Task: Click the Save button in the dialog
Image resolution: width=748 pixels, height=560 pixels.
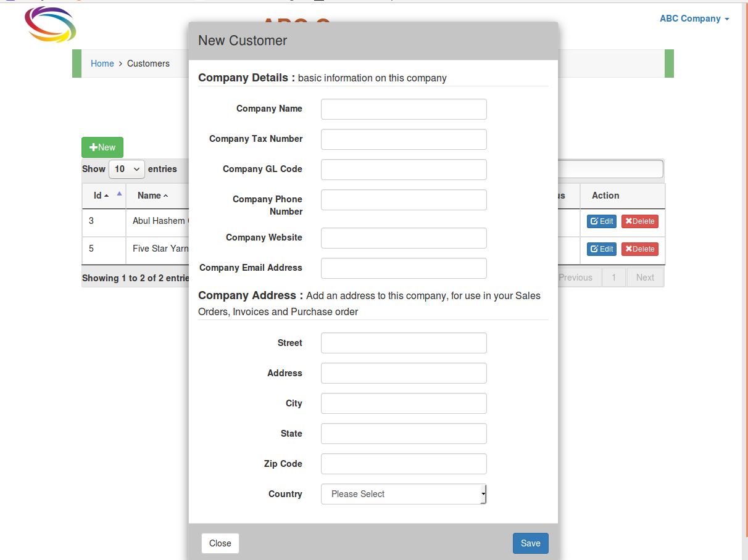Action: coord(530,543)
